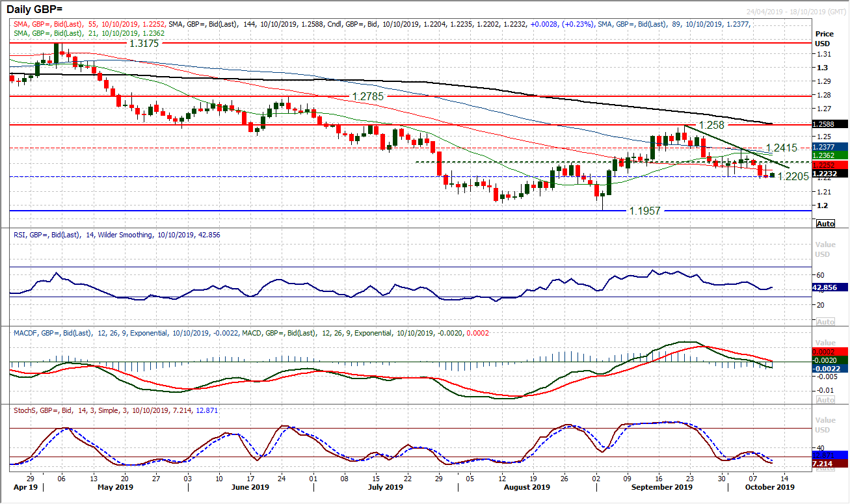Click the black 1.2588 price tag on axis
The image size is (850, 504).
(829, 124)
